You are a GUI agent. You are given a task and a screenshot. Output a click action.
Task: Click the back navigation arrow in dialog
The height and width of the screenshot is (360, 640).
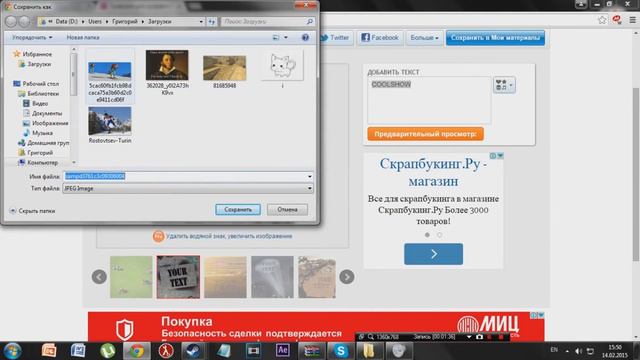point(11,21)
